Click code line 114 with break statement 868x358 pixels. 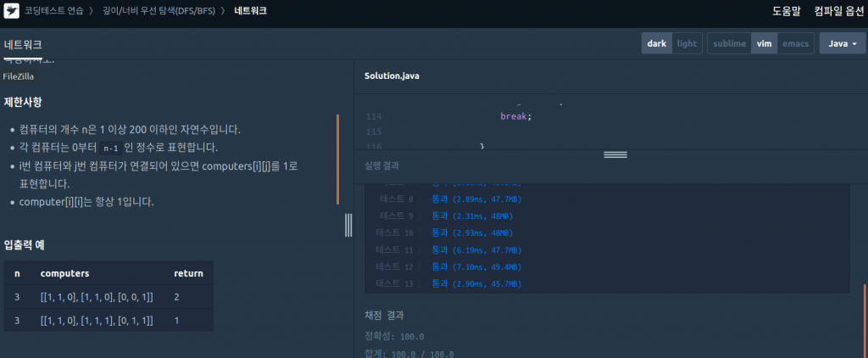click(x=515, y=115)
